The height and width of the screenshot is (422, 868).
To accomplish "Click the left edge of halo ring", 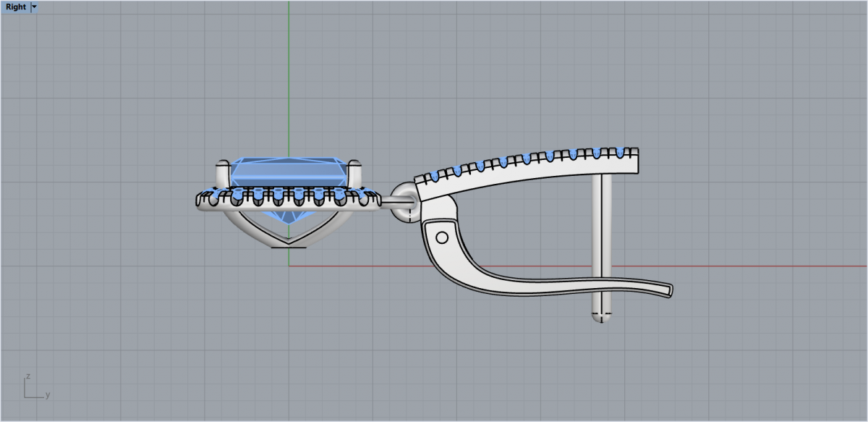I will [197, 201].
